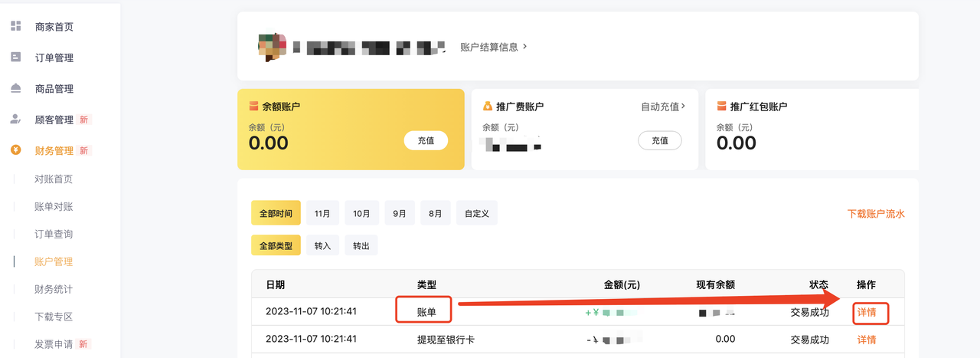Image resolution: width=980 pixels, height=358 pixels.
Task: Click the merchant avatar thumbnail
Action: click(272, 47)
